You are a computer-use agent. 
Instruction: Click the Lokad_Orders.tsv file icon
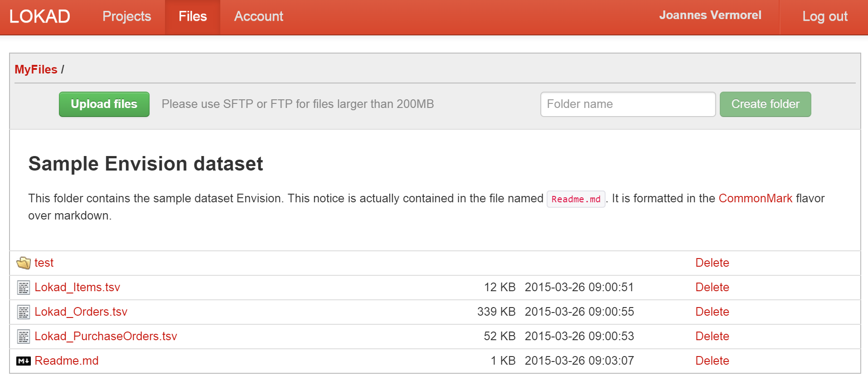(x=23, y=312)
